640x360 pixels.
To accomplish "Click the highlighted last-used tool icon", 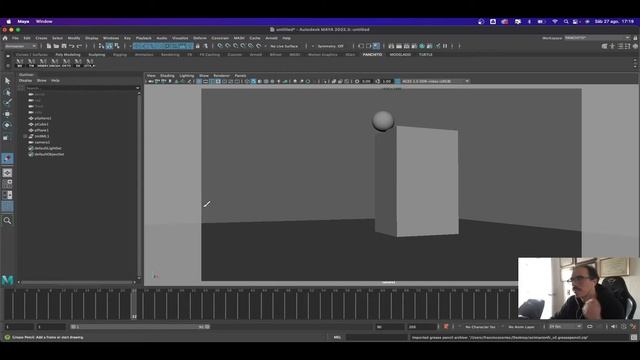I will point(7,158).
